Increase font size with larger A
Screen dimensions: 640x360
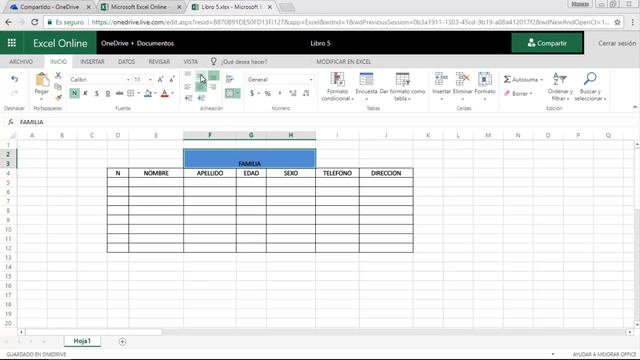(160, 80)
